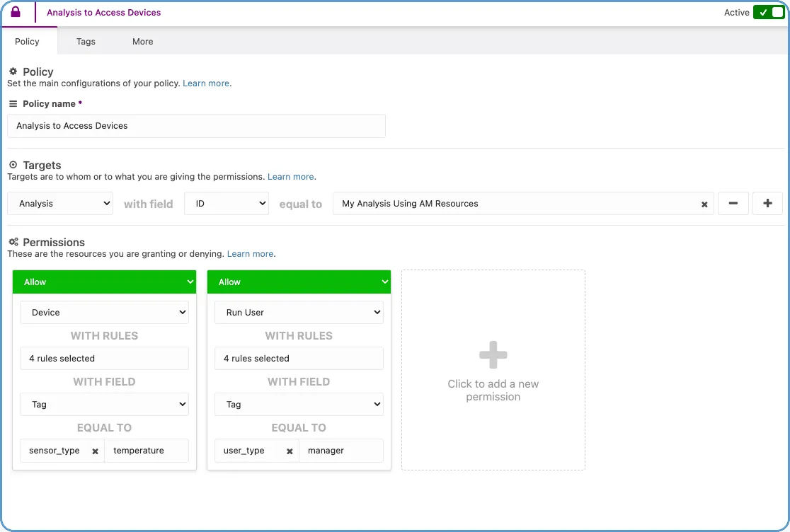Viewport: 790px width, 532px height.
Task: Open first Allow permission effect dropdown
Action: click(104, 282)
